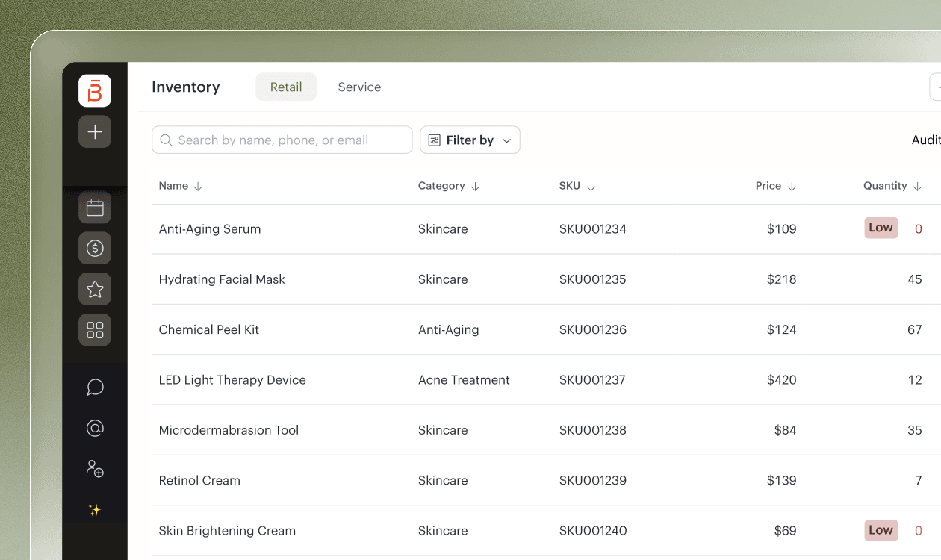Click the add-person icon in sidebar
The width and height of the screenshot is (941, 560).
(x=95, y=469)
